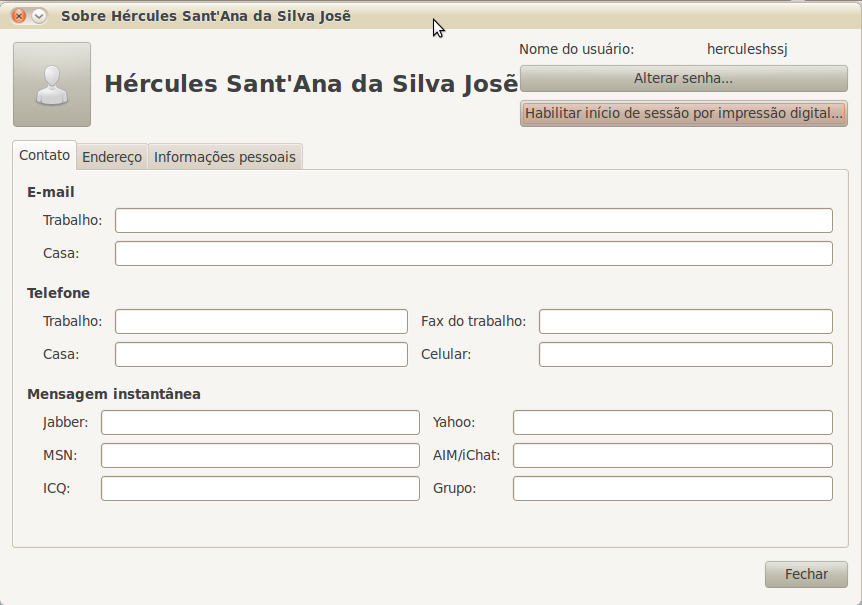Enable fingerprint login via Habilitar início button
Viewport: 862px width, 605px height.
(683, 113)
